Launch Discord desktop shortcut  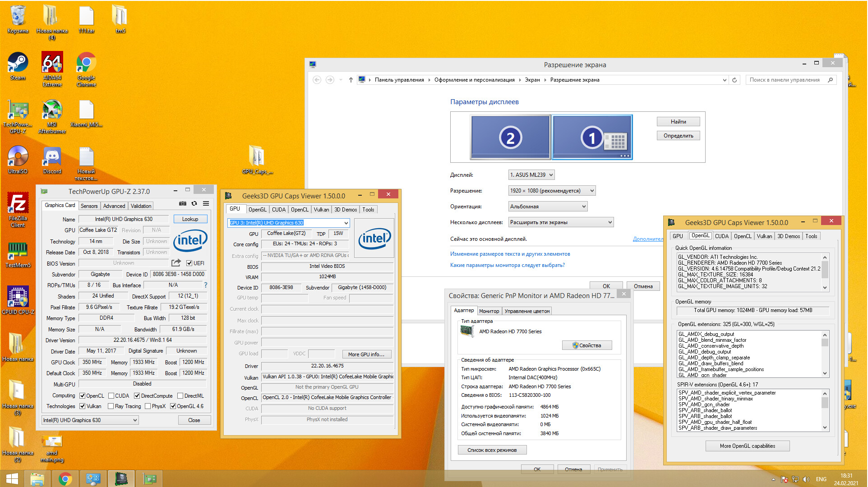point(52,160)
